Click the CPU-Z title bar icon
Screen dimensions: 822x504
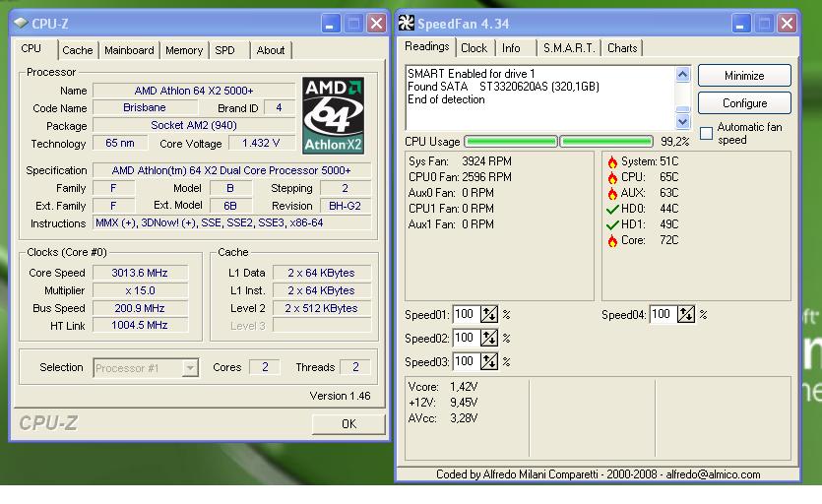(21, 23)
